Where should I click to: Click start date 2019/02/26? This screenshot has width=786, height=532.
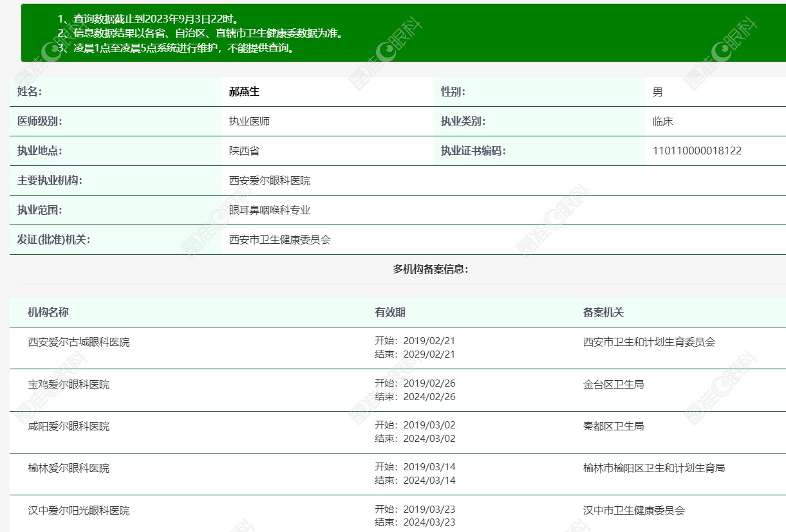[429, 383]
